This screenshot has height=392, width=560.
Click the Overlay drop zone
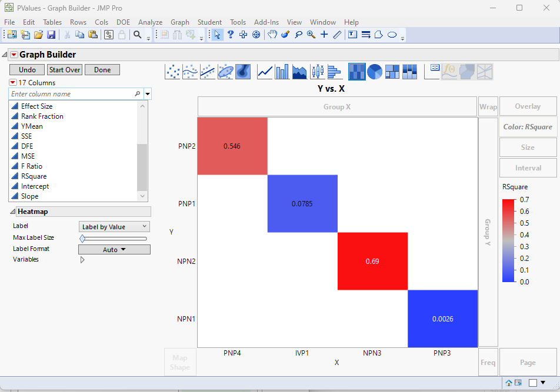click(528, 106)
